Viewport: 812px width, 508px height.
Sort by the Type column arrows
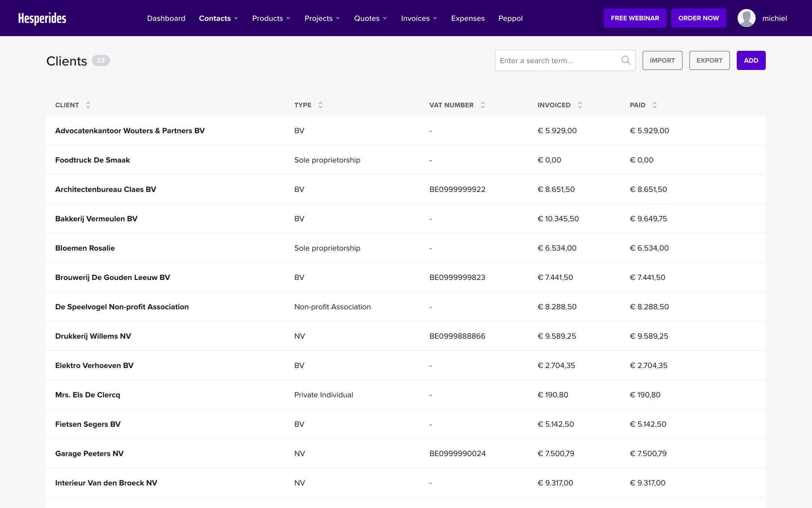320,105
